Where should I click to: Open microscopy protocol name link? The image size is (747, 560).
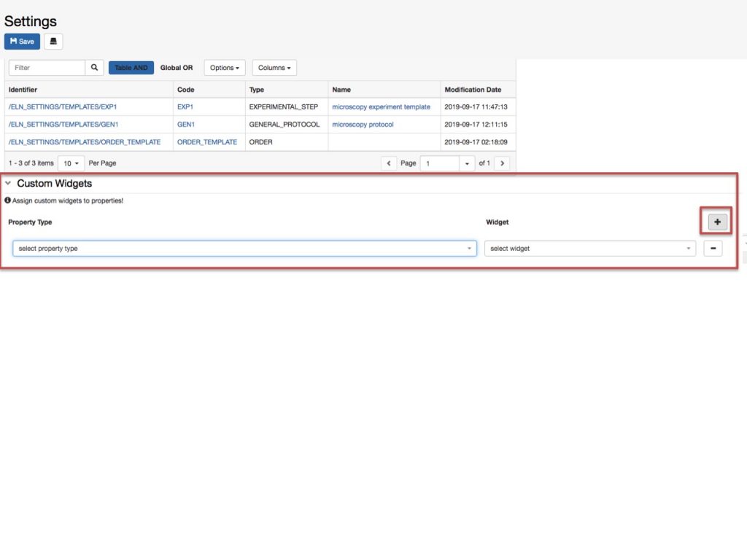[363, 124]
